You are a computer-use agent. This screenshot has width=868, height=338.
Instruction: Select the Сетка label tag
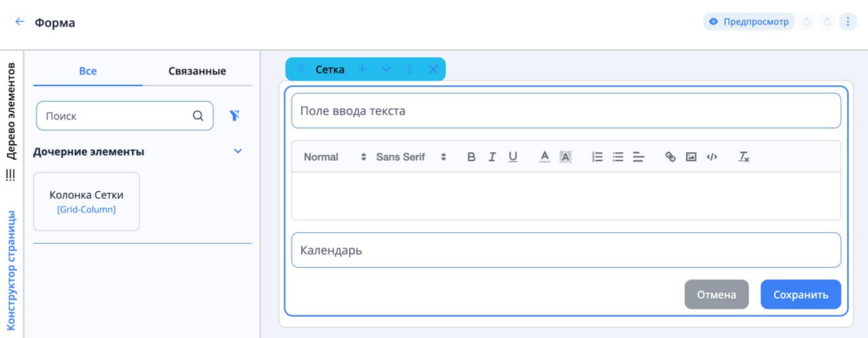pyautogui.click(x=330, y=69)
